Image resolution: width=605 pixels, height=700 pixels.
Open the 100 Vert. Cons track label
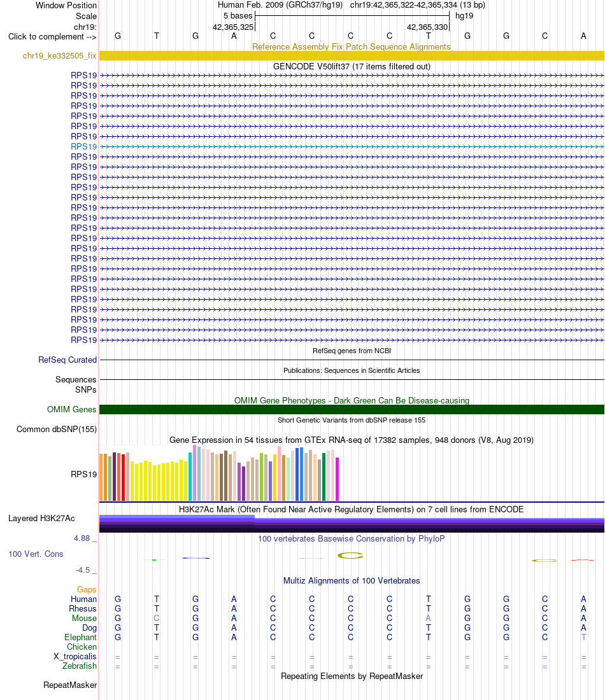pos(36,554)
